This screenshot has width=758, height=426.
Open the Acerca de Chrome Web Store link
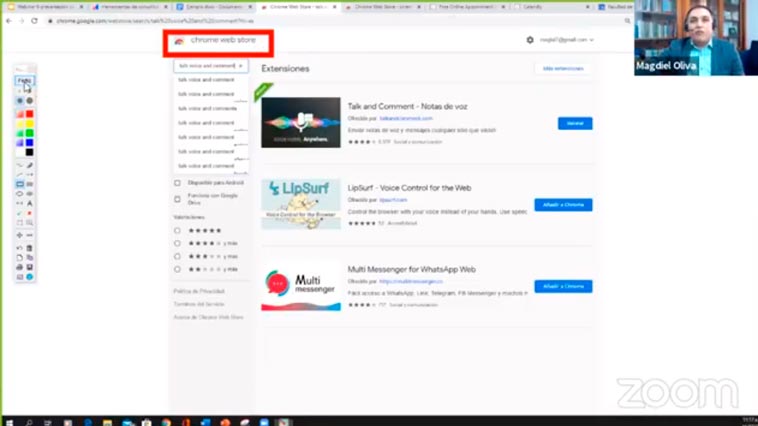coord(208,317)
